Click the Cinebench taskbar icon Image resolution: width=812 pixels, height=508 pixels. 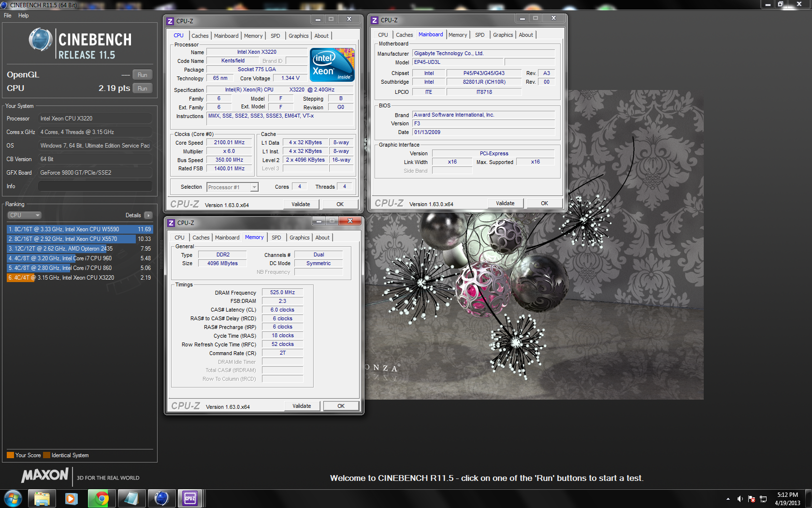161,498
